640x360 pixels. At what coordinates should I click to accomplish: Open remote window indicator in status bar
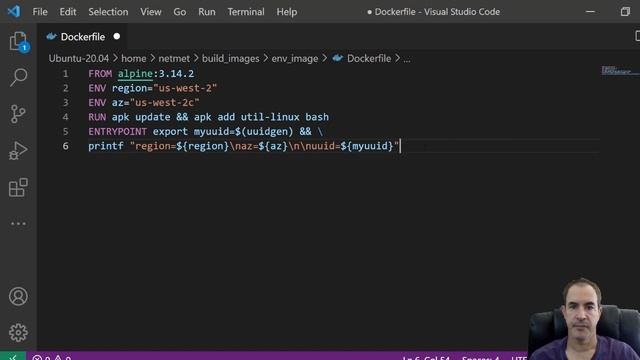pos(13,357)
